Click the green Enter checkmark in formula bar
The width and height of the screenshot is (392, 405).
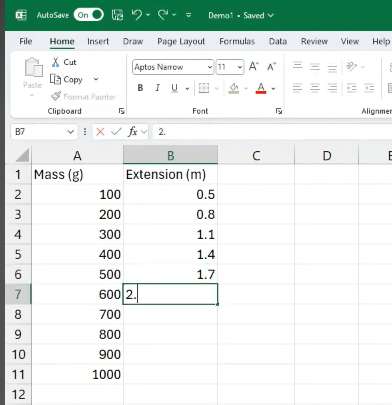tap(116, 132)
